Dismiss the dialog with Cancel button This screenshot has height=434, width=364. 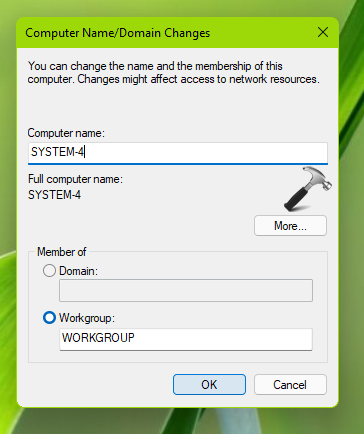click(x=290, y=384)
